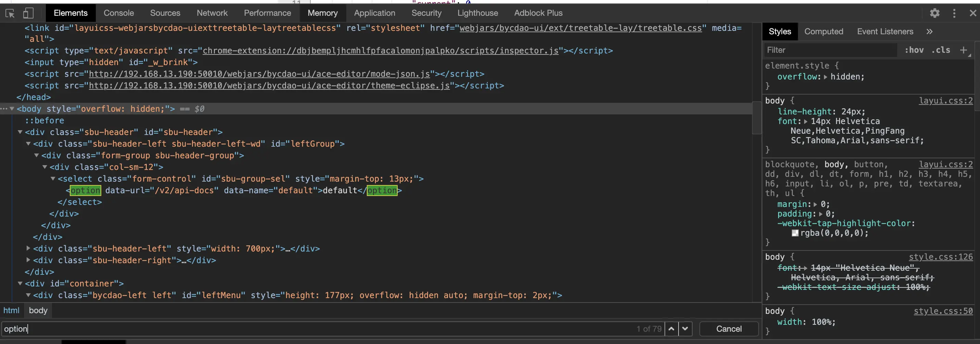Collapse the sbu-header div node
The image size is (980, 344).
point(20,132)
